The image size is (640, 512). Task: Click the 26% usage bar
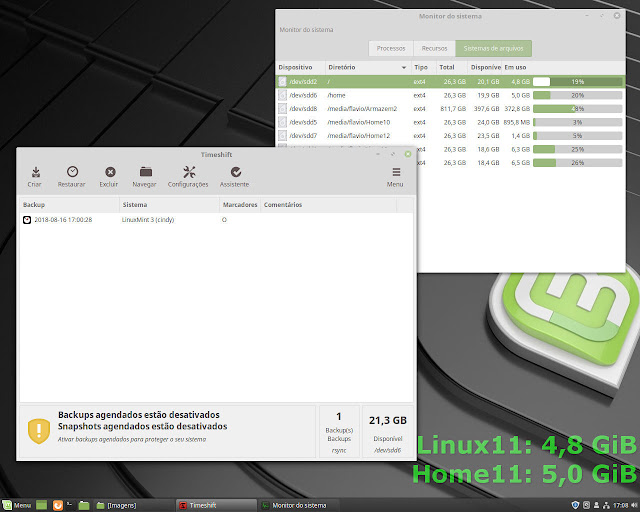578,163
